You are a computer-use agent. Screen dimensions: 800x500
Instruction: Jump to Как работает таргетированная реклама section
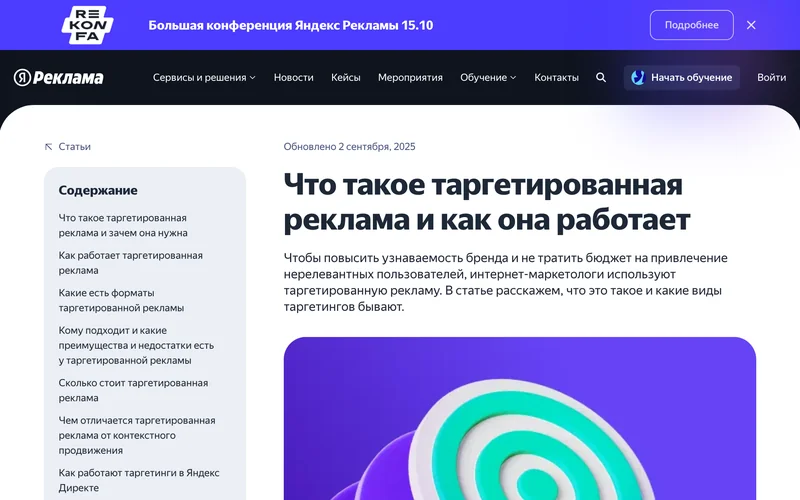(130, 263)
